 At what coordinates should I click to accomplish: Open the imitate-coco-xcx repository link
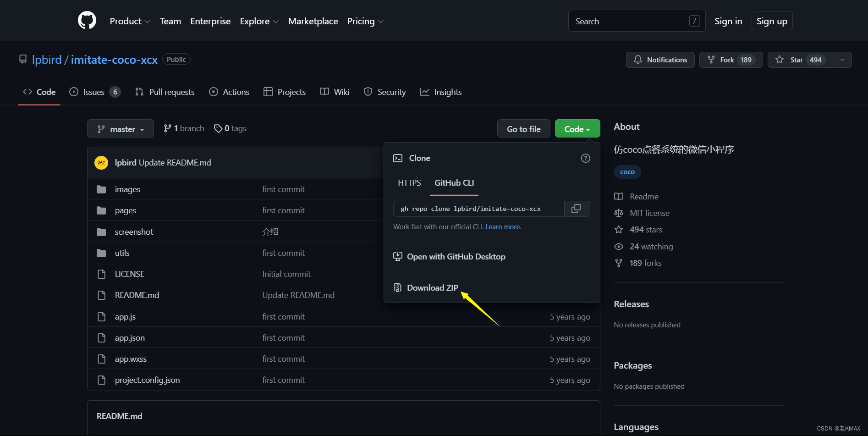pos(114,60)
